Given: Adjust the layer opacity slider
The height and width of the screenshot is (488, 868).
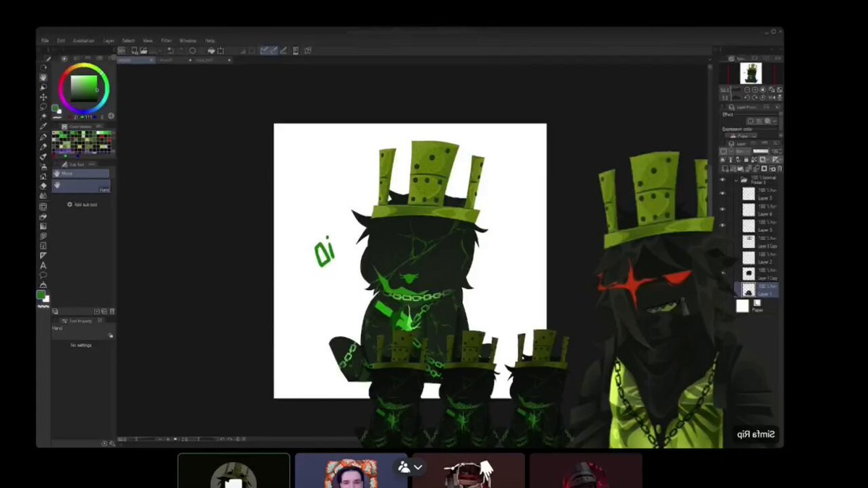Looking at the screenshot, I should click(x=759, y=151).
